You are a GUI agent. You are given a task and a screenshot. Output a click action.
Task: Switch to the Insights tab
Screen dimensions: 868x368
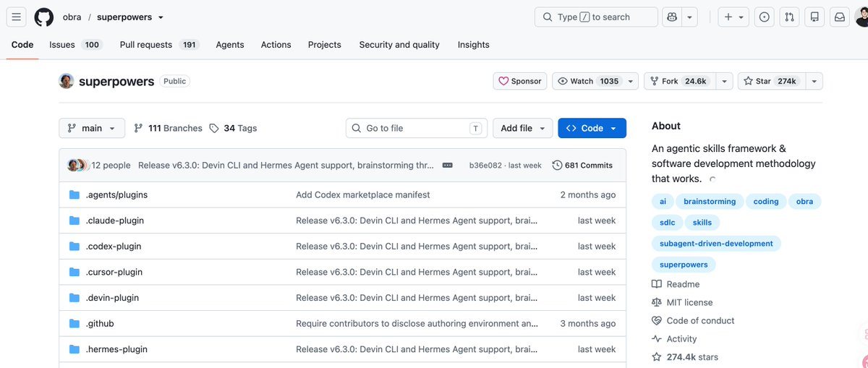click(473, 45)
